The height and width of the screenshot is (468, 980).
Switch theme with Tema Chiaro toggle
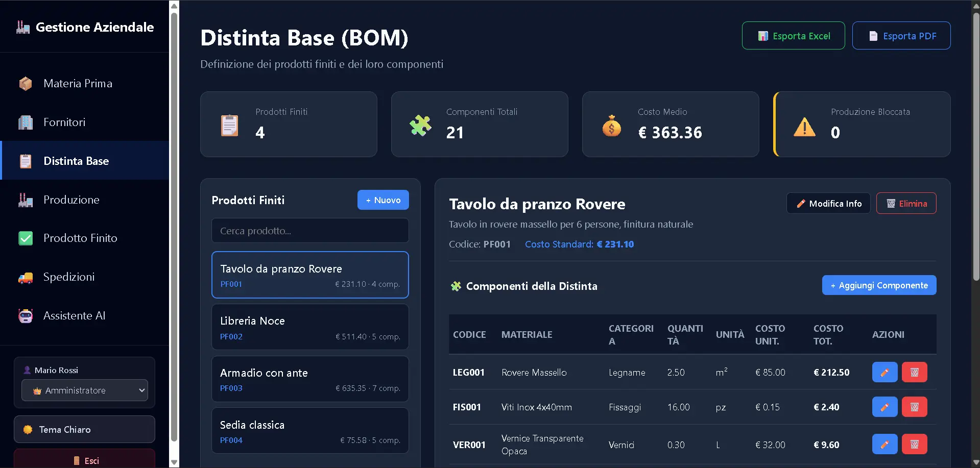[84, 429]
